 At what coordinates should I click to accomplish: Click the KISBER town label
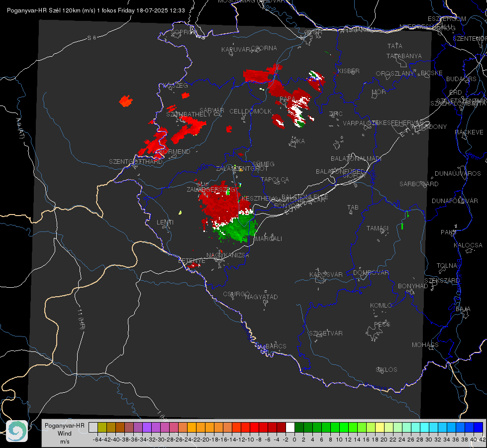pyautogui.click(x=349, y=71)
